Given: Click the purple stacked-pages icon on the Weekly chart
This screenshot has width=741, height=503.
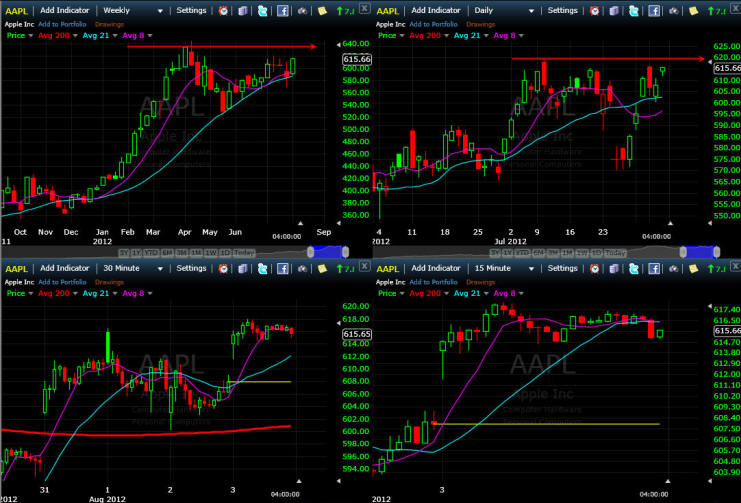Looking at the screenshot, I should 242,10.
